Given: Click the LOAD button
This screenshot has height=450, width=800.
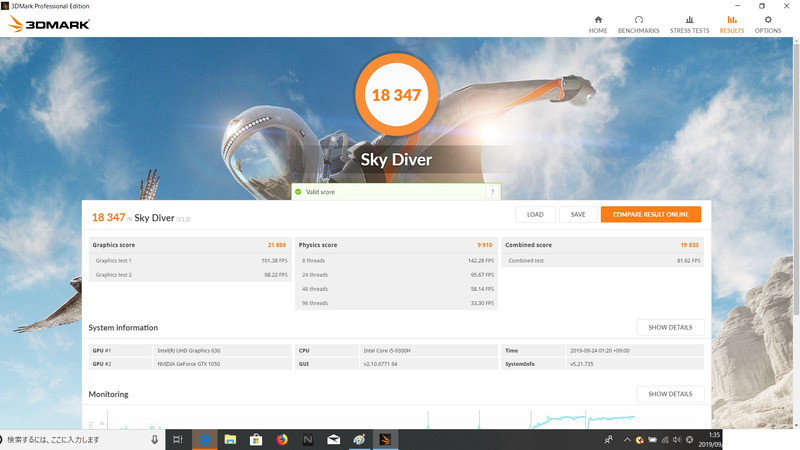Looking at the screenshot, I should point(535,214).
